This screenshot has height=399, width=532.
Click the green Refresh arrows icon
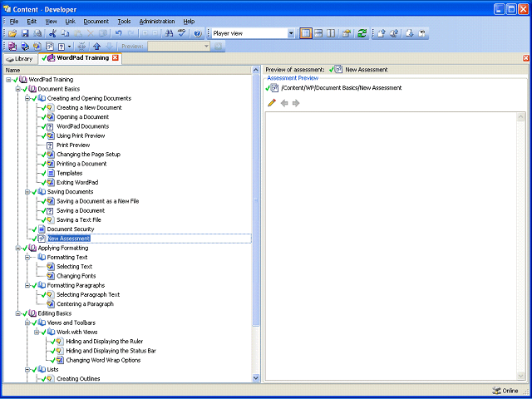pos(362,33)
